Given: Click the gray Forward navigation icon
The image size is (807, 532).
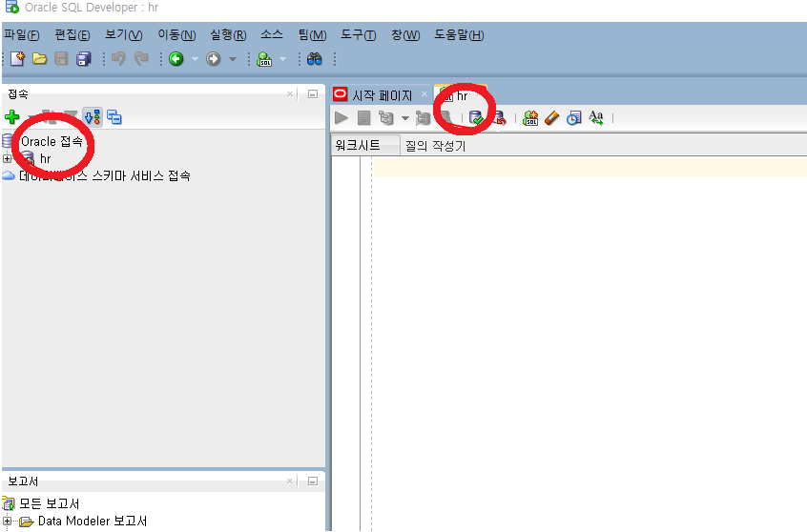Looking at the screenshot, I should click(213, 59).
